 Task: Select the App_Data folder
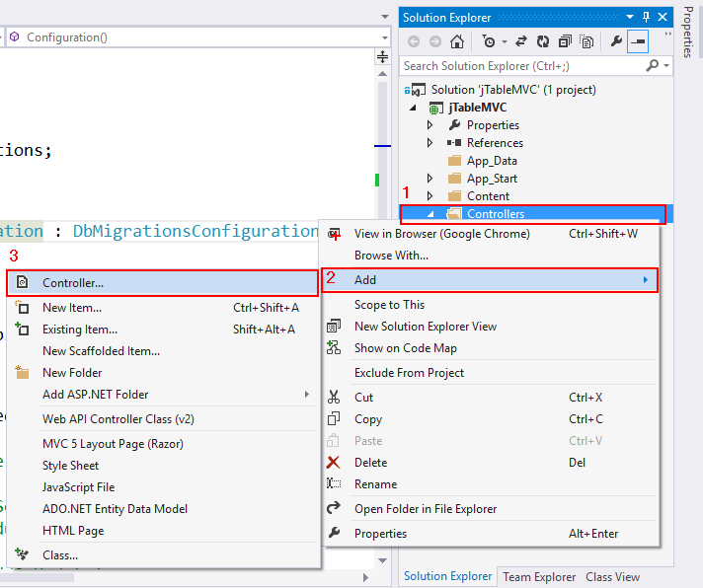(x=492, y=161)
